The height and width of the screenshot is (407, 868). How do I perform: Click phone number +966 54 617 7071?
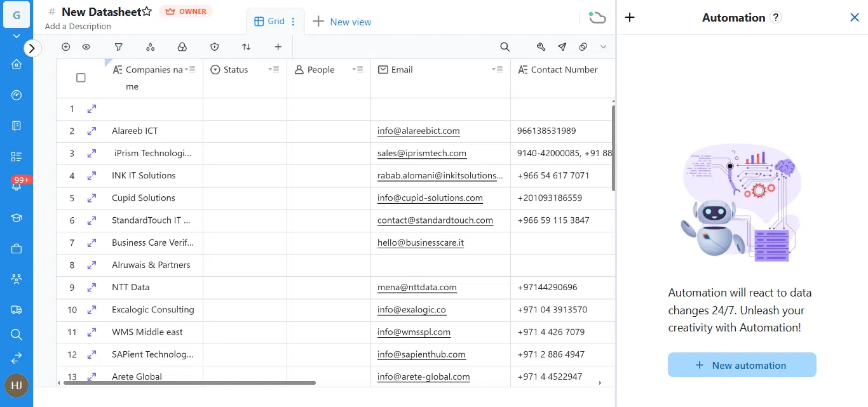pos(553,175)
